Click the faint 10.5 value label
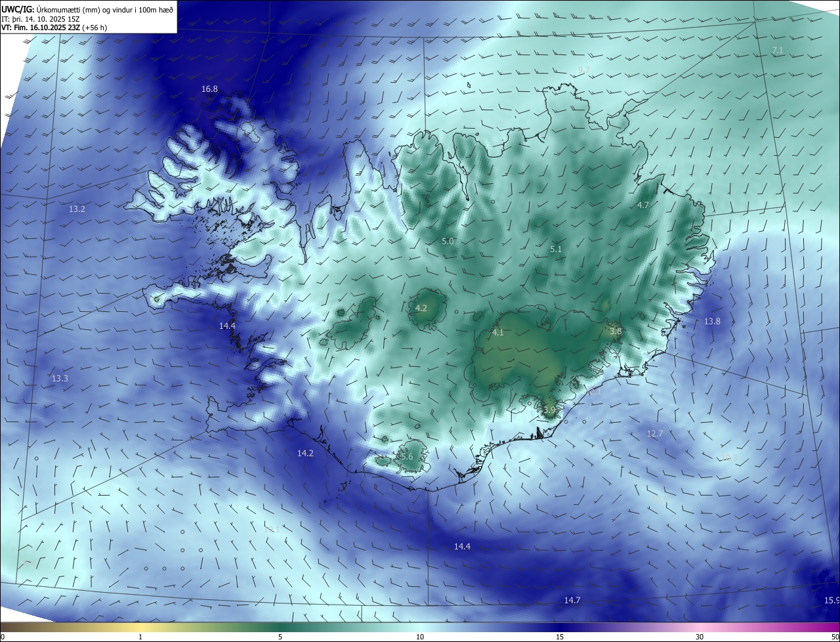 click(x=660, y=499)
